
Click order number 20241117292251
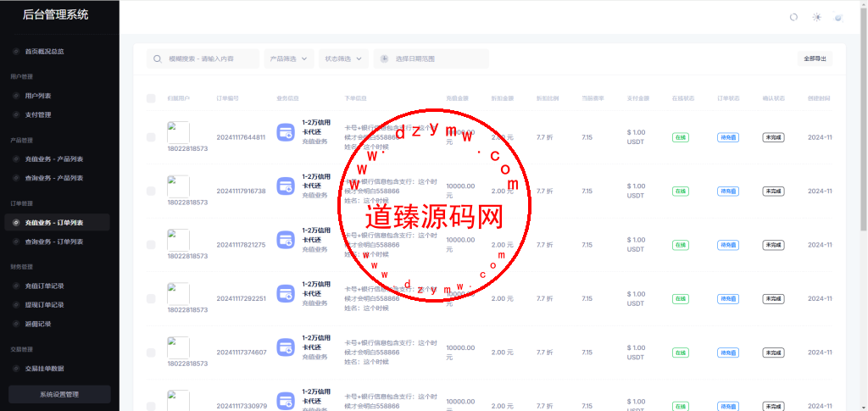[241, 298]
